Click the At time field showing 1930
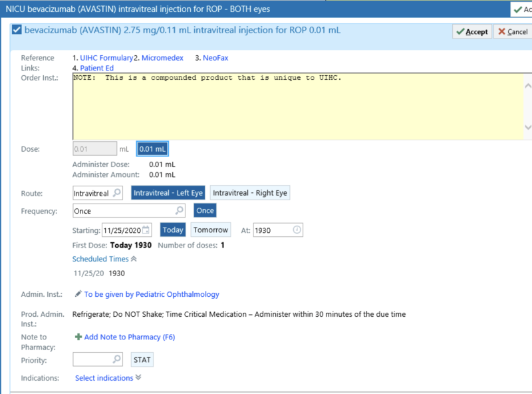 [278, 230]
